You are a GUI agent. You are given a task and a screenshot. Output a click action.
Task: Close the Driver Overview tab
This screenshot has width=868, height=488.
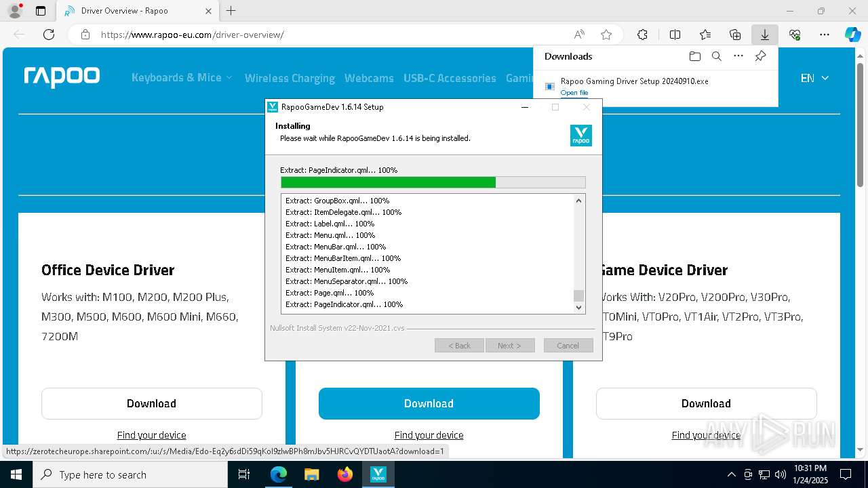coord(208,11)
